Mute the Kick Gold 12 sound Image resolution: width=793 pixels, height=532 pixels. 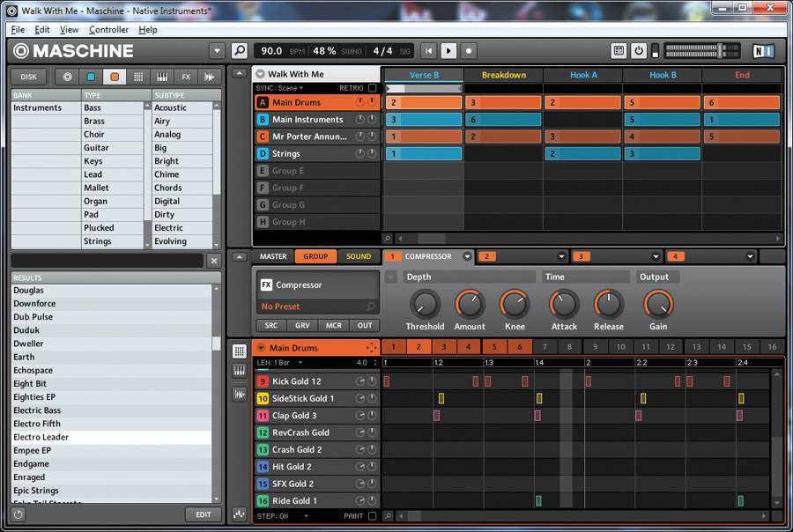pyautogui.click(x=372, y=381)
